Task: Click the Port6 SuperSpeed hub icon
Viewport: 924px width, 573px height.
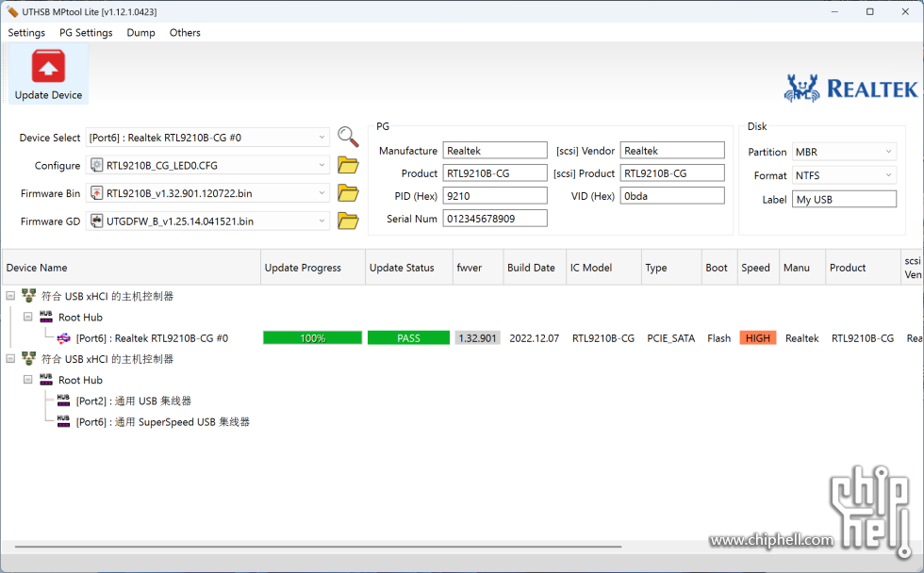Action: point(64,421)
